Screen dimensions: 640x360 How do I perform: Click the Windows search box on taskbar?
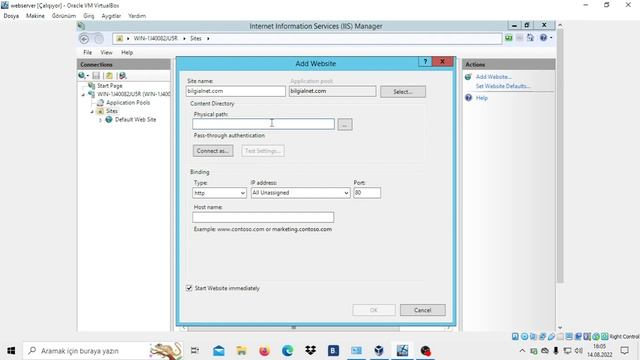(x=102, y=351)
